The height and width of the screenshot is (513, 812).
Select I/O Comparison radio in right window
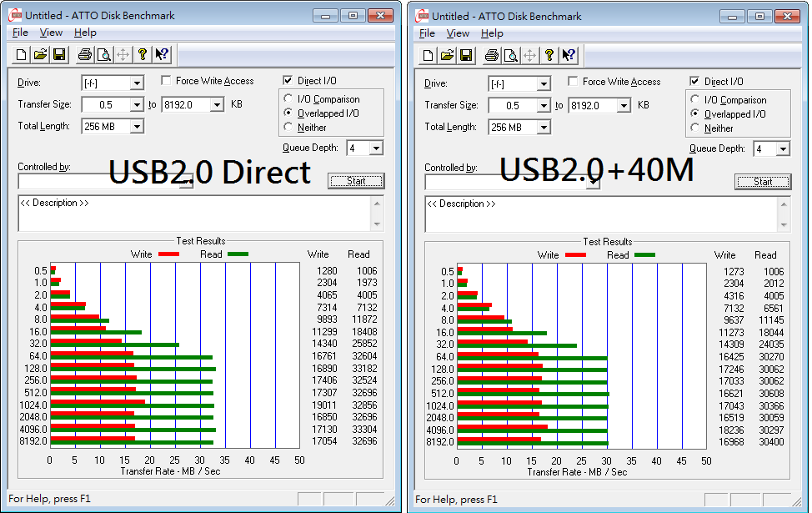pyautogui.click(x=695, y=99)
